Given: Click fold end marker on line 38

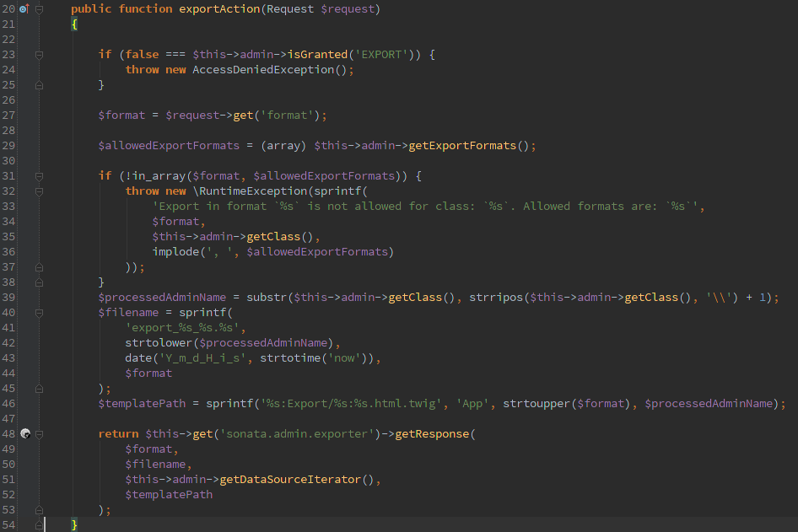Looking at the screenshot, I should point(39,282).
